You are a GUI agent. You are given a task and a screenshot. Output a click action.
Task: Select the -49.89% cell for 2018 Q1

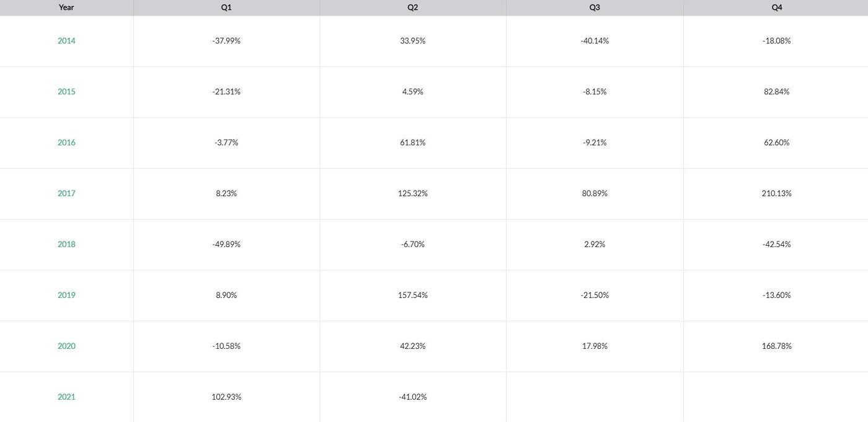point(226,245)
